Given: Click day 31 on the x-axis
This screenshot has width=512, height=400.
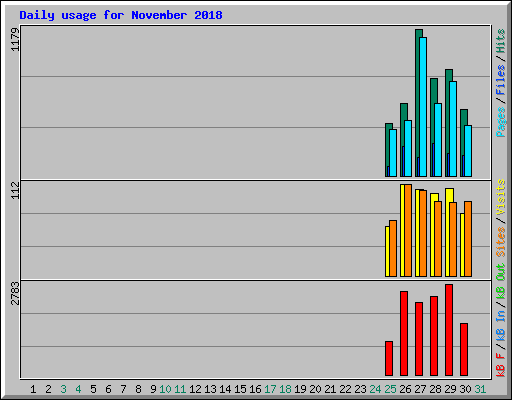Looking at the screenshot, I should click(x=480, y=389).
